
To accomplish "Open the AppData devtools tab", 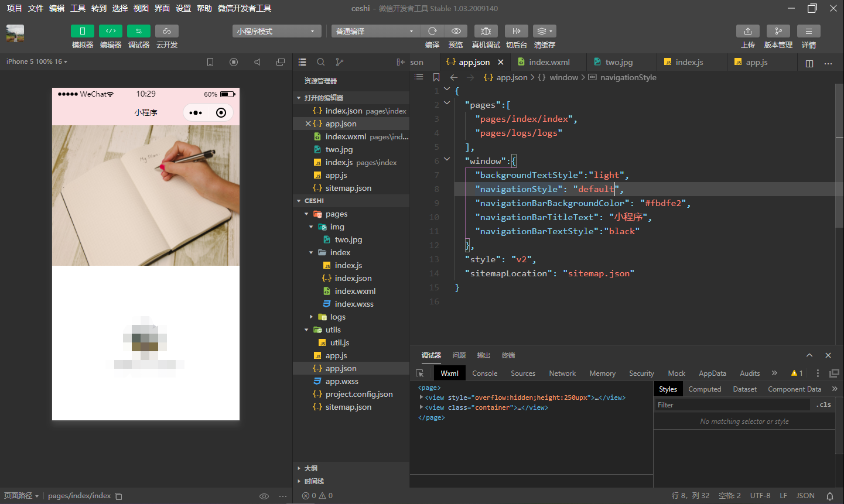I will 712,373.
